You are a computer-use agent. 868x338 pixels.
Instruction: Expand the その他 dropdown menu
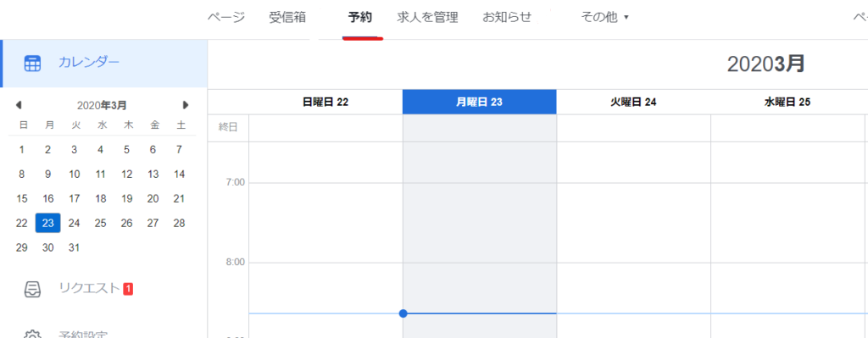(x=604, y=18)
